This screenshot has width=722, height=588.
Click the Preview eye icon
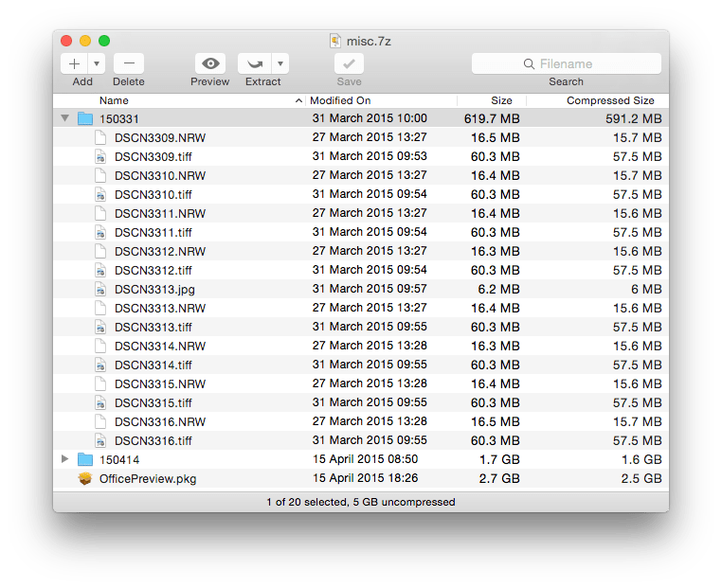click(210, 63)
